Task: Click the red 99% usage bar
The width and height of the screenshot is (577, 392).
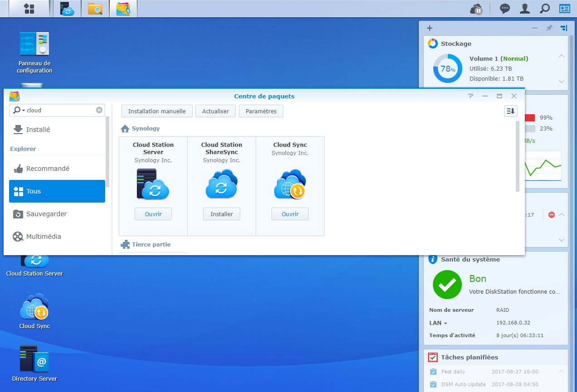Action: tap(529, 118)
